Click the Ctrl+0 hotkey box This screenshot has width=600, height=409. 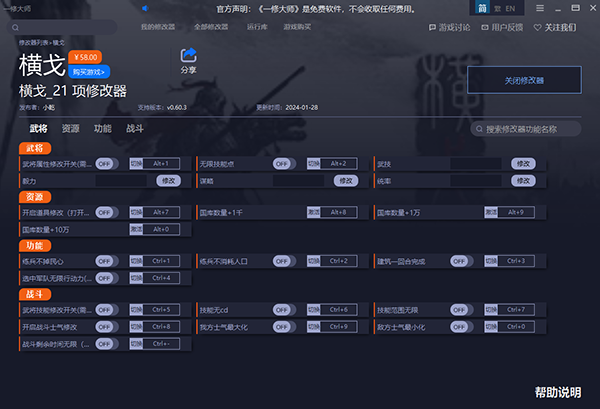[x=516, y=327]
